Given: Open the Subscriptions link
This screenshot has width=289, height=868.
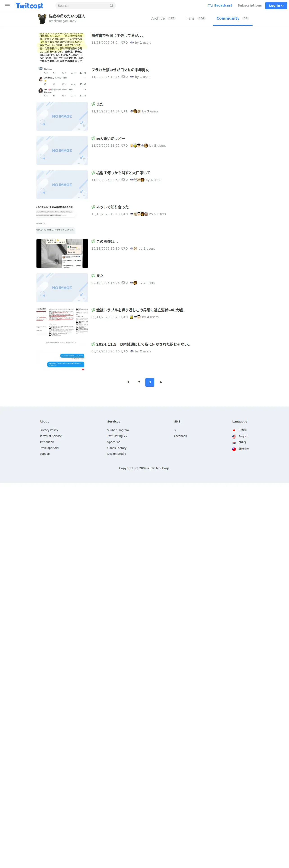Looking at the screenshot, I should click(249, 6).
